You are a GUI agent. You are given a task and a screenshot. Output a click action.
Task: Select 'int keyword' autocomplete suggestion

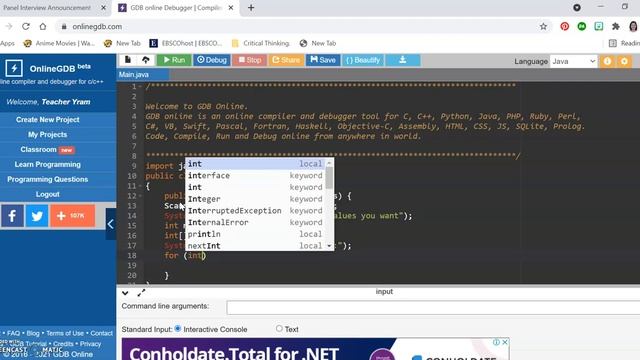click(256, 187)
